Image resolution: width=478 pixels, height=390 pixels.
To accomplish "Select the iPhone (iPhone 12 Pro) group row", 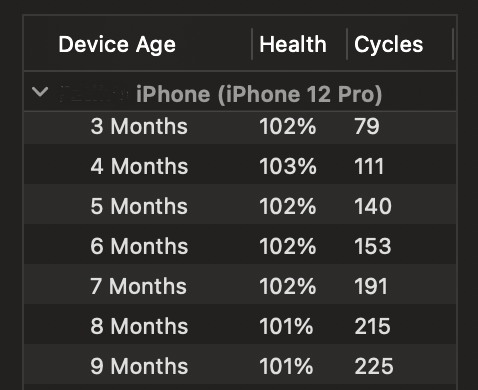I will 240,92.
